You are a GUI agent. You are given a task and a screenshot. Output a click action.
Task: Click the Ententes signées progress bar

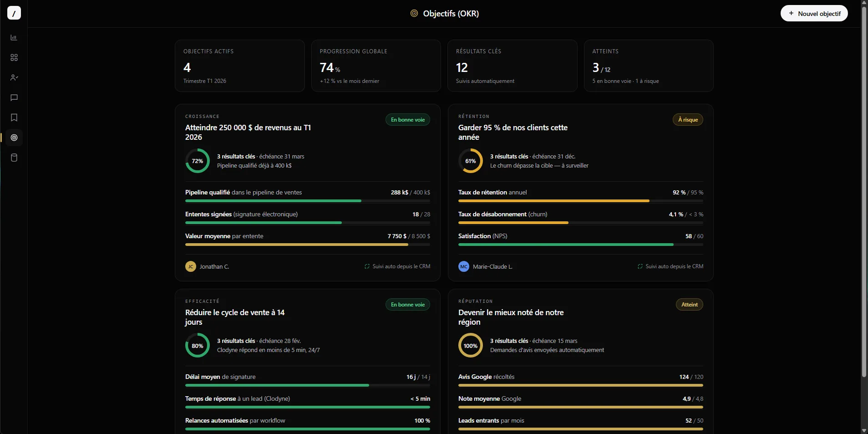[x=308, y=223]
